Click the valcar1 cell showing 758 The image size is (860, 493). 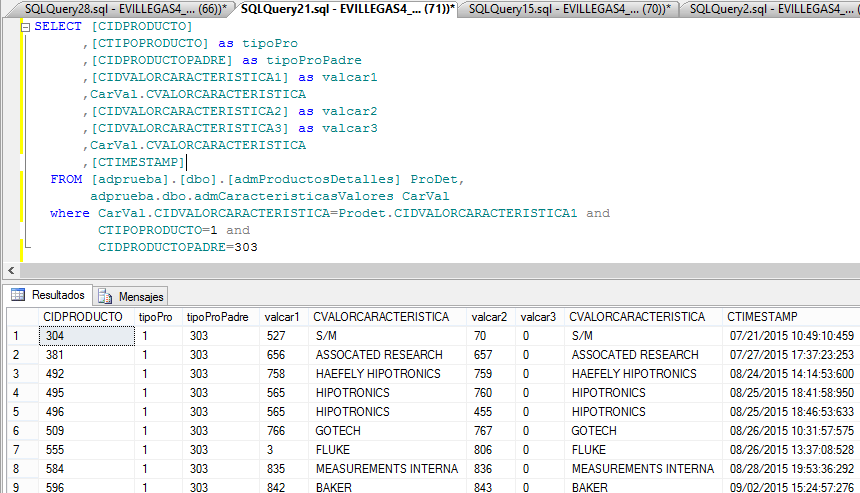tap(284, 374)
